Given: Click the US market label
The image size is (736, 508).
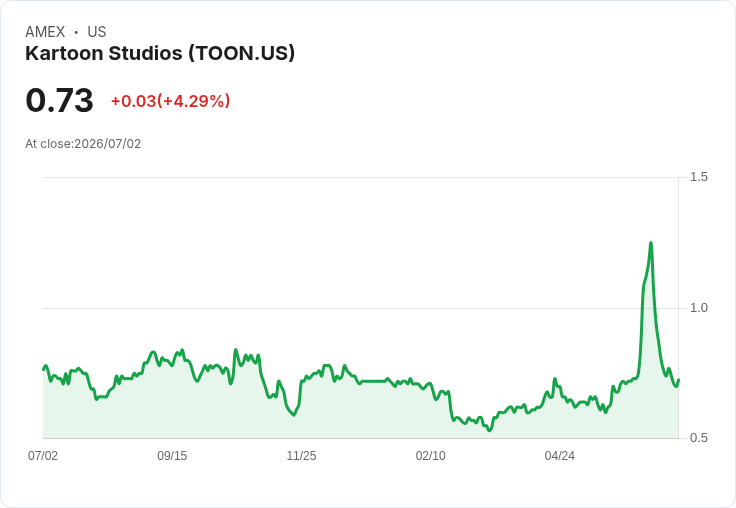Looking at the screenshot, I should 97,32.
